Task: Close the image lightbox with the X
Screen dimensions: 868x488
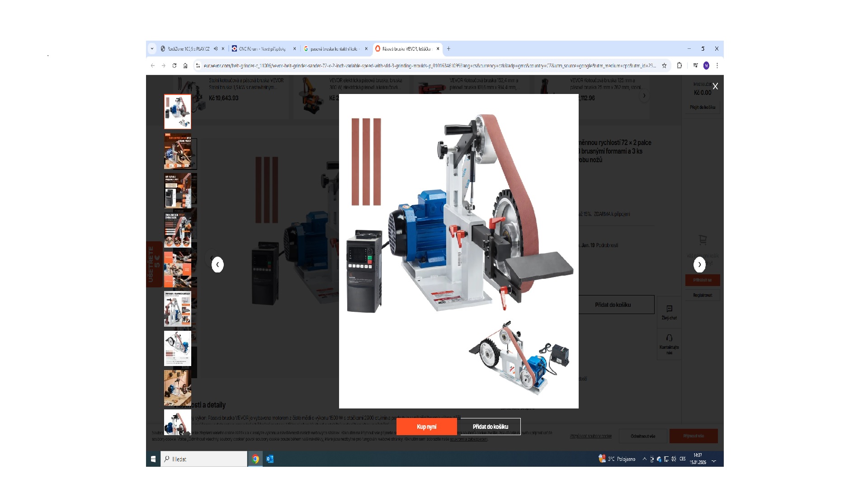Action: [x=715, y=86]
